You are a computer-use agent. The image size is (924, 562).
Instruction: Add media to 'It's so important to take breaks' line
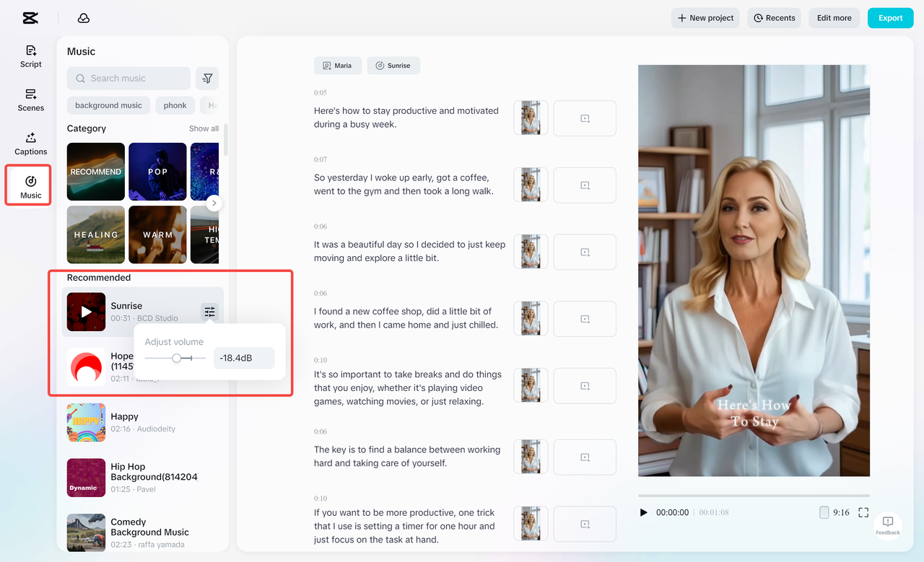[x=585, y=386]
